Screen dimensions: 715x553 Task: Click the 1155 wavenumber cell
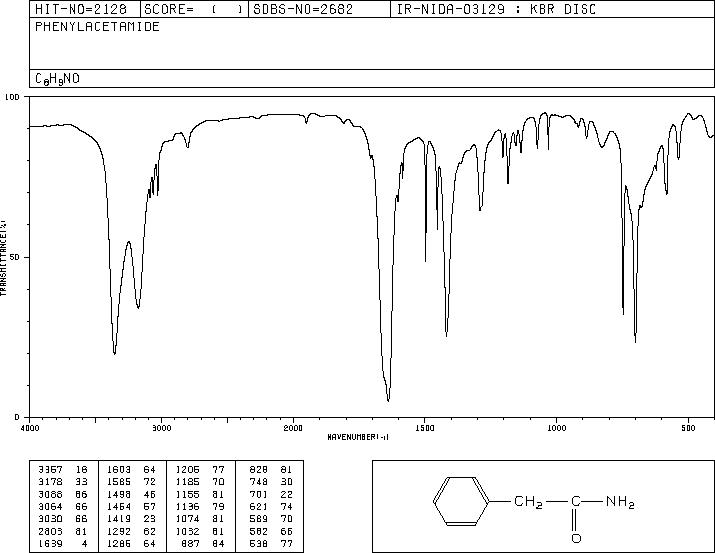pos(187,494)
